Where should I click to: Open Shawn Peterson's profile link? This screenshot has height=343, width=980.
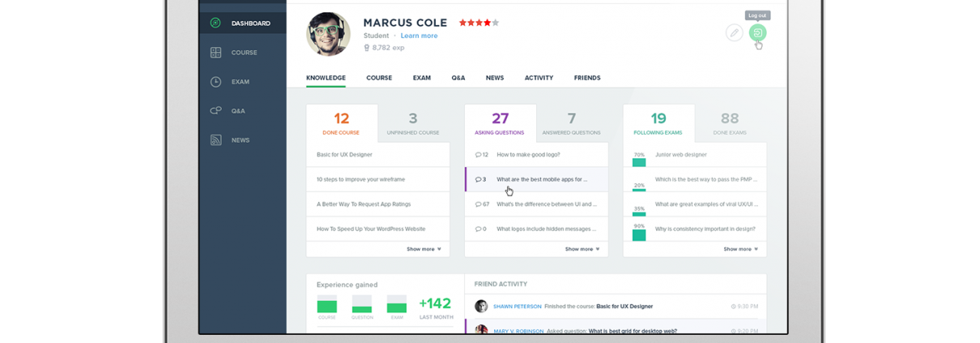click(517, 307)
